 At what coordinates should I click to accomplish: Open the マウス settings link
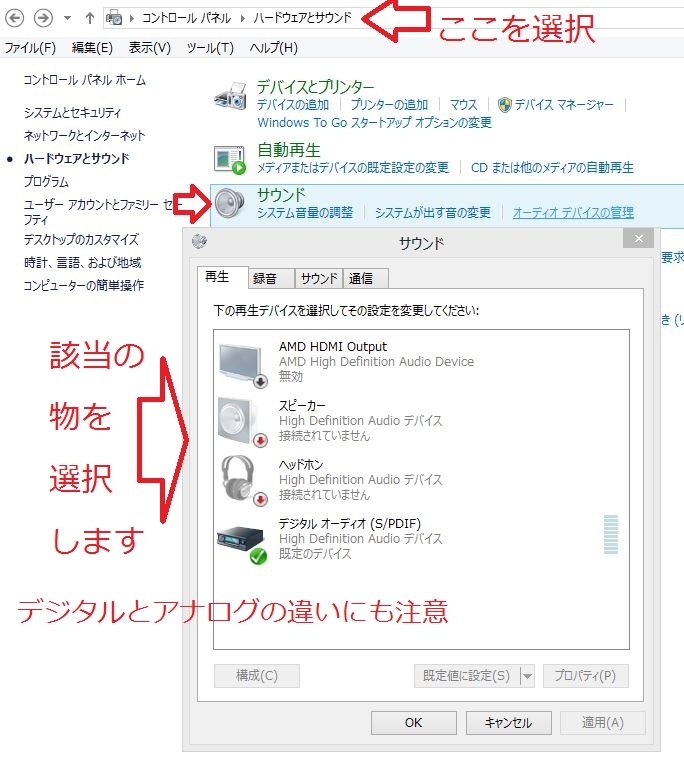463,104
